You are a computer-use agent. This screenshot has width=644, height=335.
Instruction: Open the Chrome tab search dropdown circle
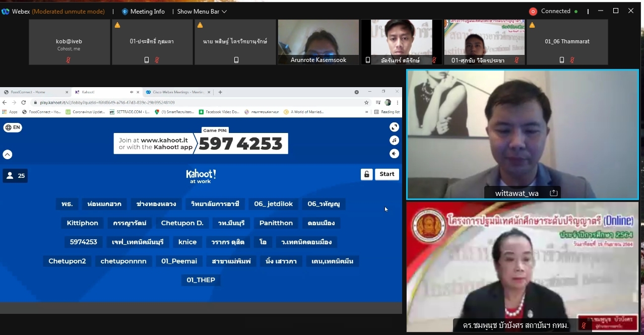point(357,92)
